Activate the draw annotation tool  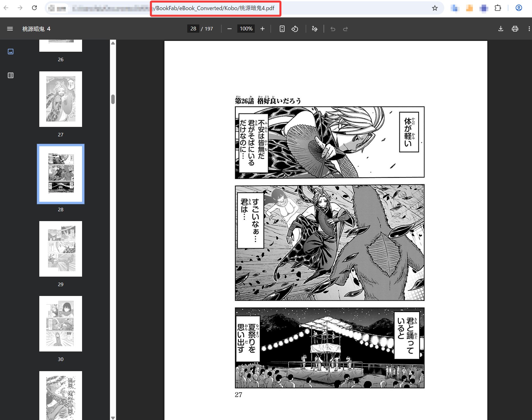(314, 29)
